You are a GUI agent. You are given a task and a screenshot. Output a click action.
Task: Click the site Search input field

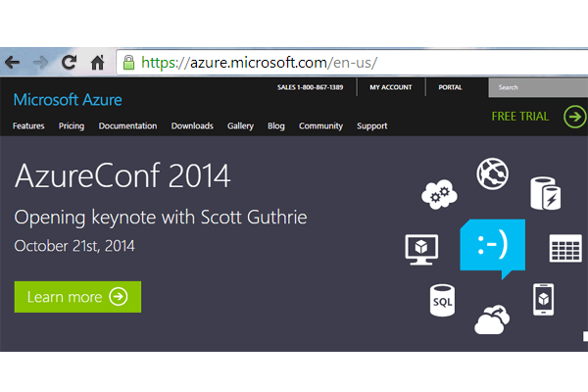(537, 87)
